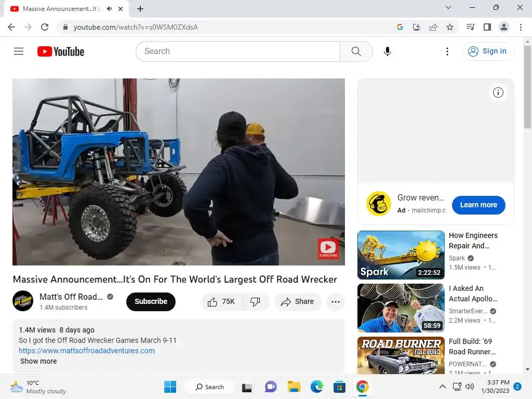
Task: Click the video title text
Action: 175,280
